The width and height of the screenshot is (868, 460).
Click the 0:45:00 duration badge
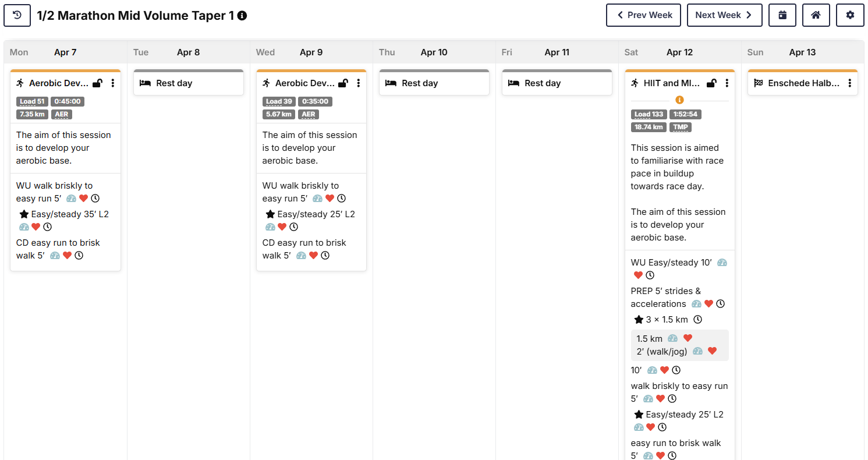click(68, 101)
